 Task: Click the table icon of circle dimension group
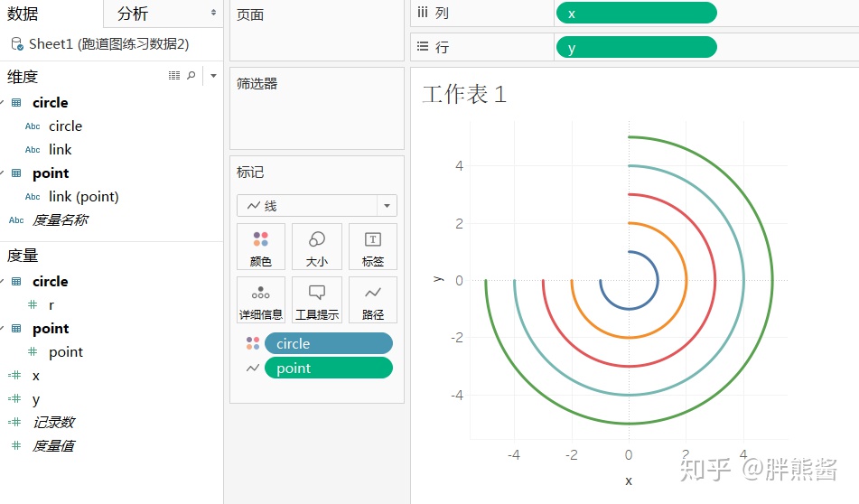click(16, 102)
